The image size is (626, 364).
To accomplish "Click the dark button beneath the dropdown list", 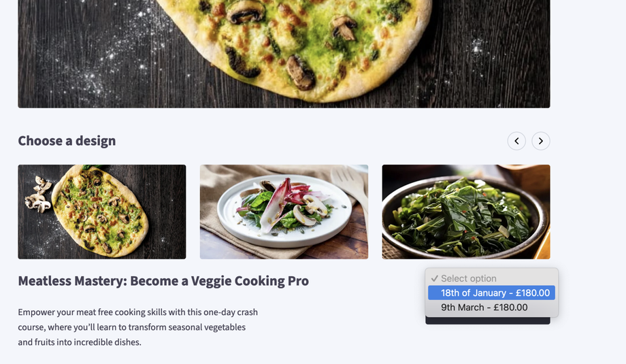I will [x=487, y=320].
